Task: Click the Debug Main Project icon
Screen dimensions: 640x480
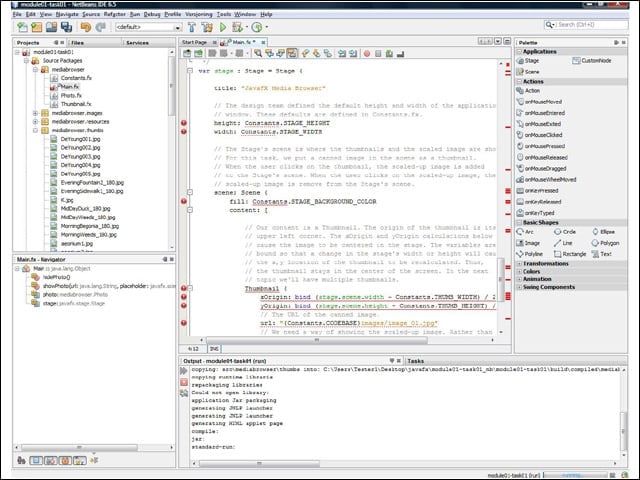Action: 237,27
